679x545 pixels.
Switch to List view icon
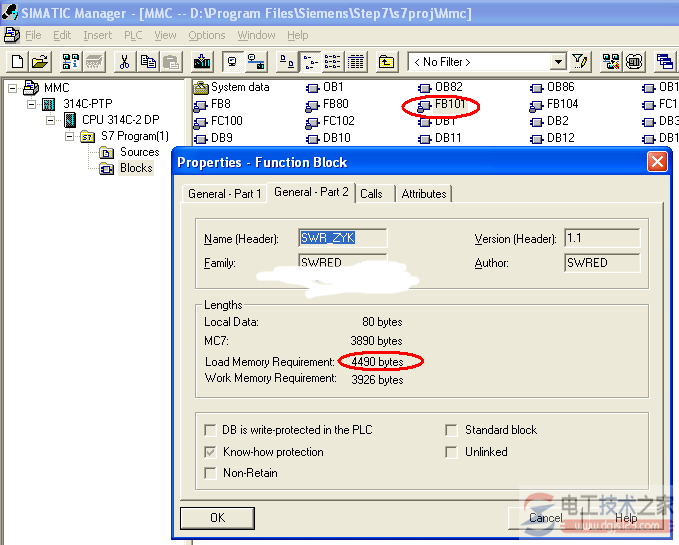(333, 62)
